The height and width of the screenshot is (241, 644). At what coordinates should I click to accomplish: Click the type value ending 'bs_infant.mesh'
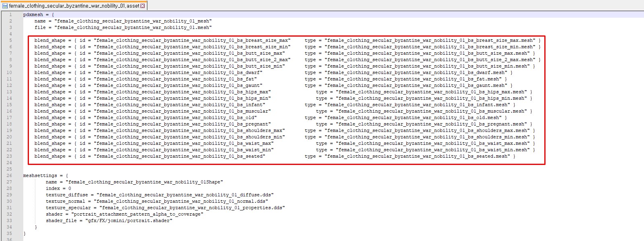417,105
